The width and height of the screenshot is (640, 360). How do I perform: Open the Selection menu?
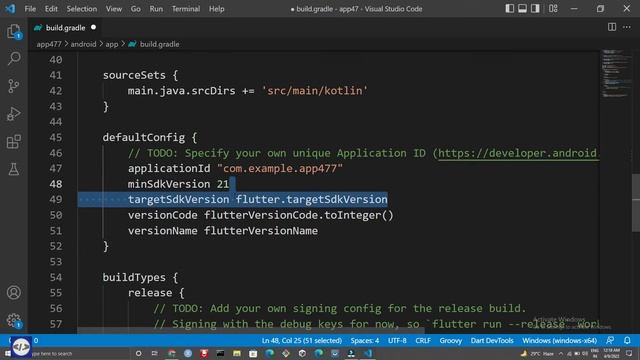tap(82, 9)
